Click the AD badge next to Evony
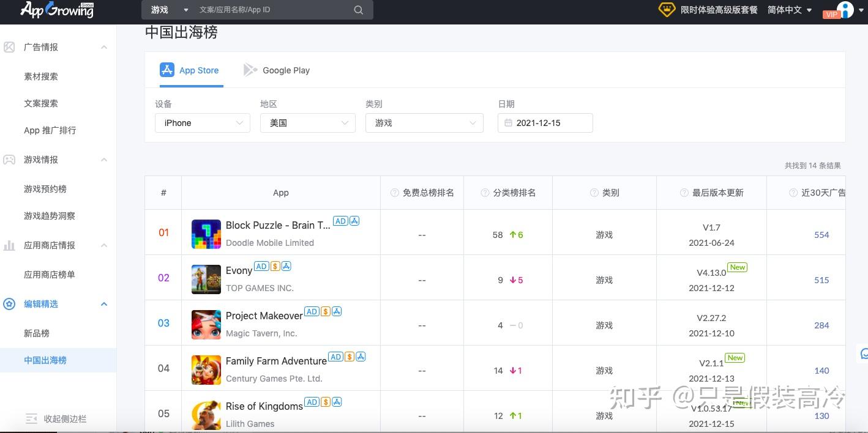 pos(261,266)
